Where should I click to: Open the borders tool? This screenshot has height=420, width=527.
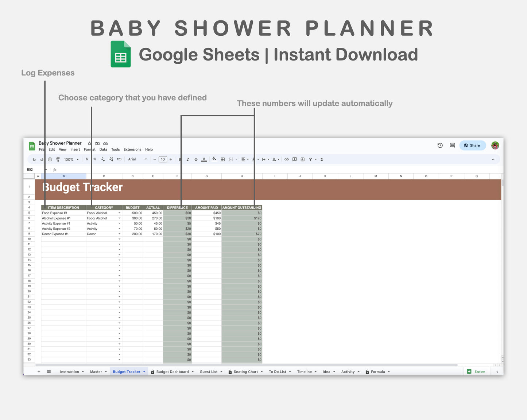(x=222, y=159)
